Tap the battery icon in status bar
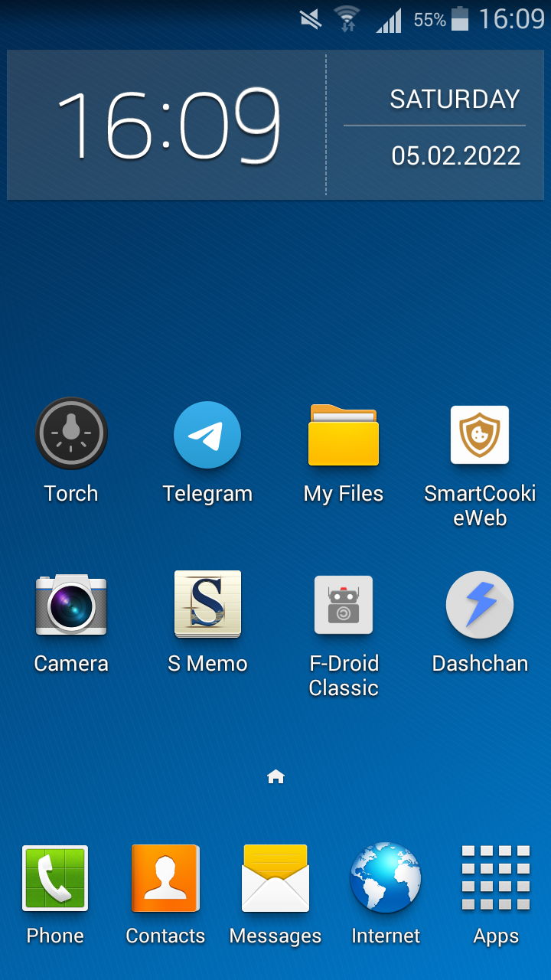The width and height of the screenshot is (551, 980). 460,19
